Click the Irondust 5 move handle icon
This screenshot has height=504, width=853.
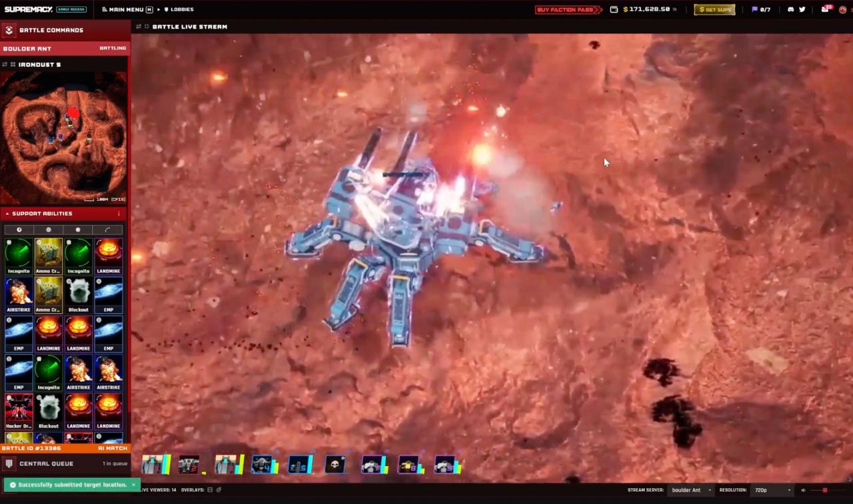[5, 65]
